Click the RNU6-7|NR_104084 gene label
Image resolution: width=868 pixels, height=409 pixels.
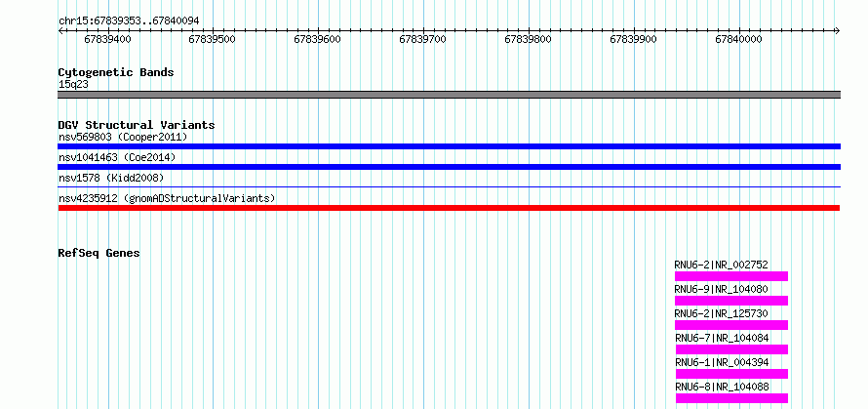[x=723, y=338]
